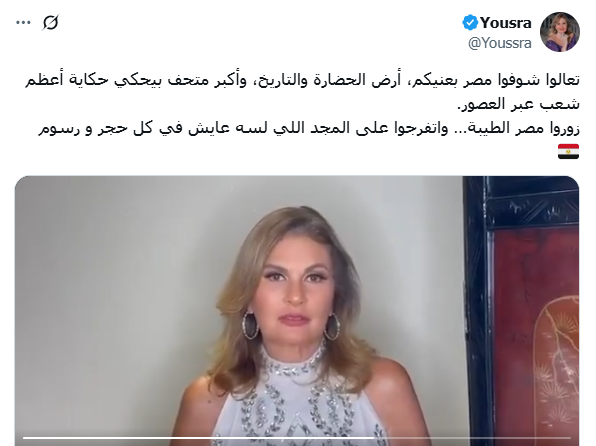
Task: Click the line starting 'زوروا مصر الطيبة'
Action: pyautogui.click(x=309, y=129)
